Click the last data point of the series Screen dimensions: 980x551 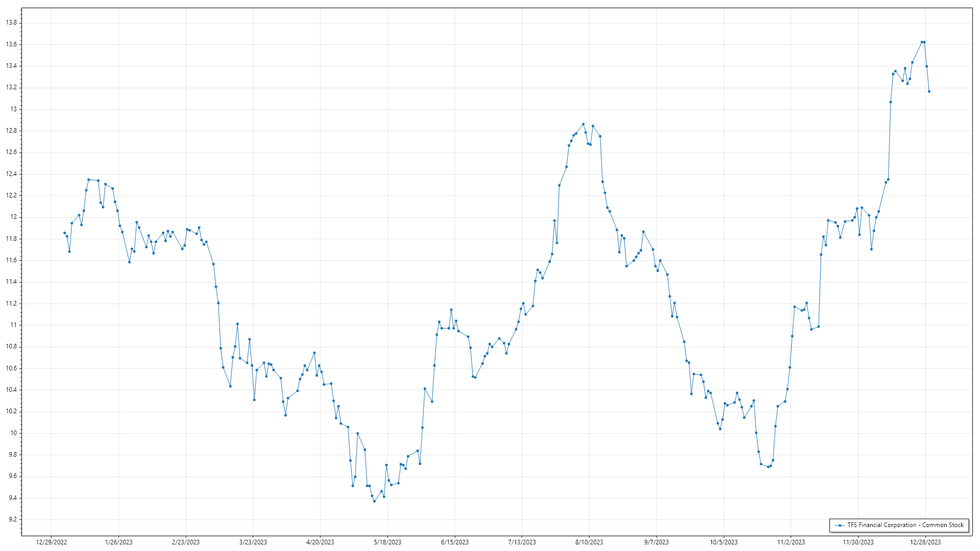pos(929,91)
